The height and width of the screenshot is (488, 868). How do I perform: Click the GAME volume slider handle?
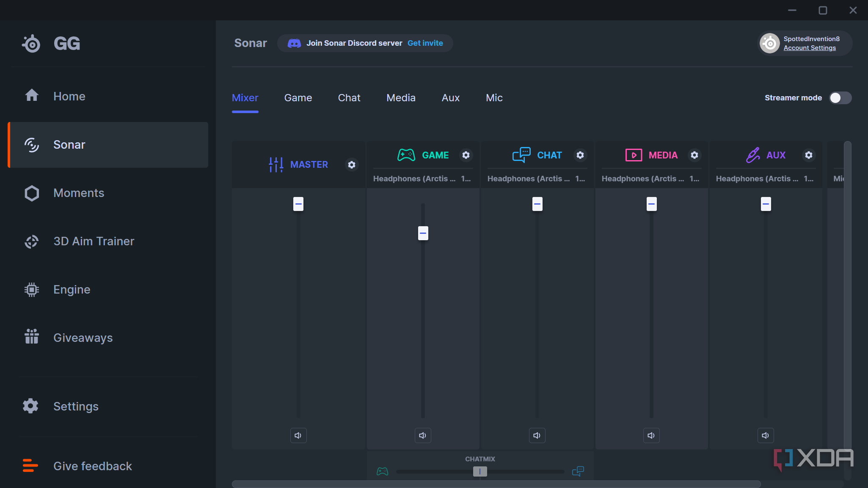coord(423,233)
